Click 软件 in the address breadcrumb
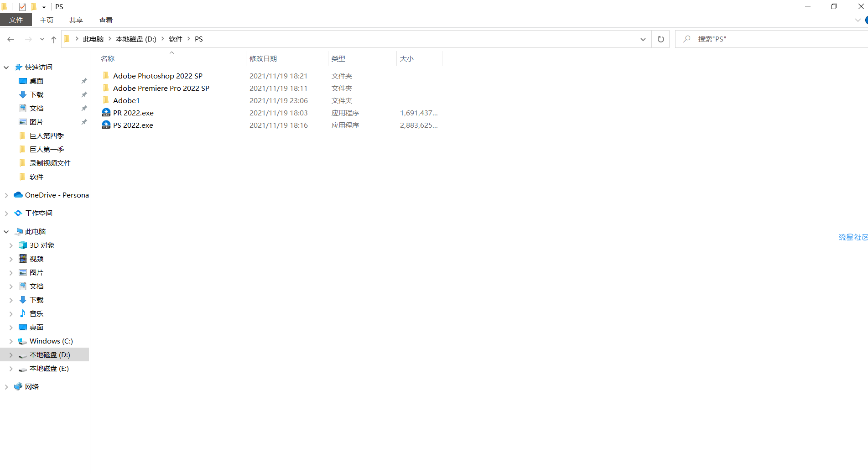This screenshot has width=868, height=474. pyautogui.click(x=176, y=39)
